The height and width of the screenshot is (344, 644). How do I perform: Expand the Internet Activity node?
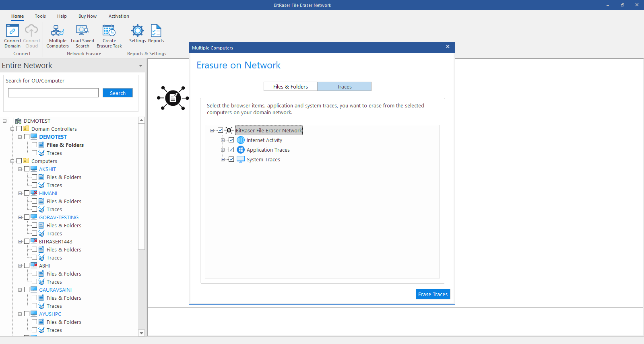[223, 140]
